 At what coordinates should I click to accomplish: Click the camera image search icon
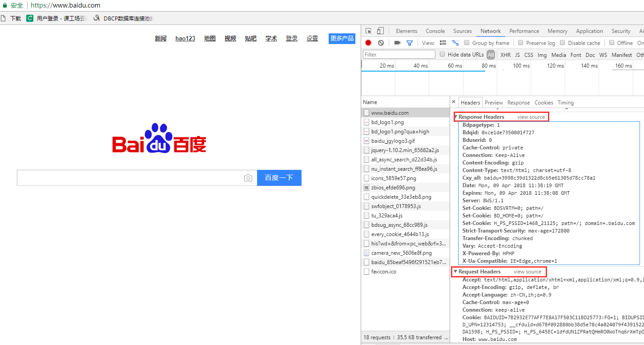[248, 178]
